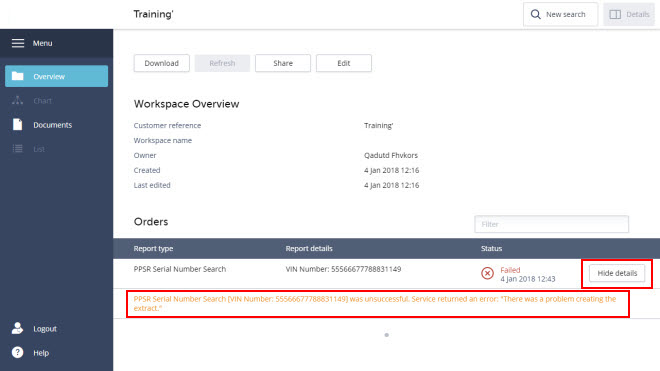
Task: Focus the Orders Filter input field
Action: 551,224
